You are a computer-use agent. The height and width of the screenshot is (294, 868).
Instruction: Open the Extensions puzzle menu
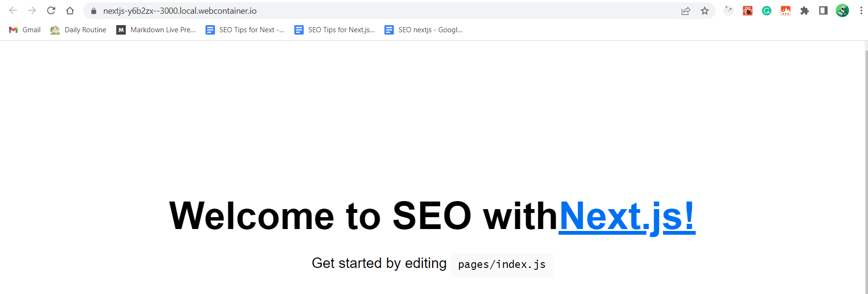point(804,10)
